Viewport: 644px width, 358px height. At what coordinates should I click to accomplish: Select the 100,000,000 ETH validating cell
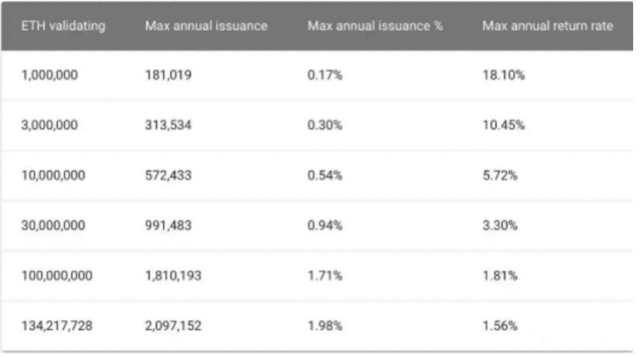(x=57, y=276)
